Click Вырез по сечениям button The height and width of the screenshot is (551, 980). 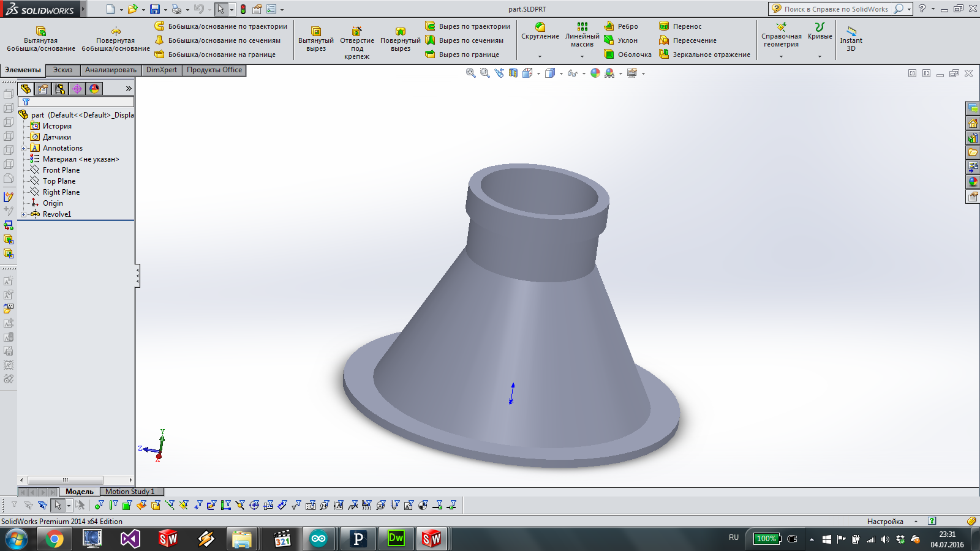pos(464,40)
